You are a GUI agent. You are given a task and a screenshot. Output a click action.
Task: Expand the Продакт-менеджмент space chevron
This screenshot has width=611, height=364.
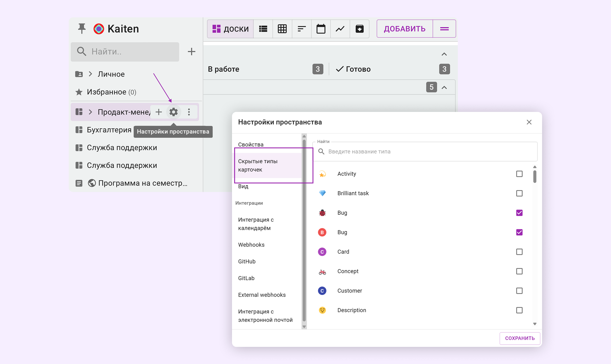pyautogui.click(x=90, y=112)
